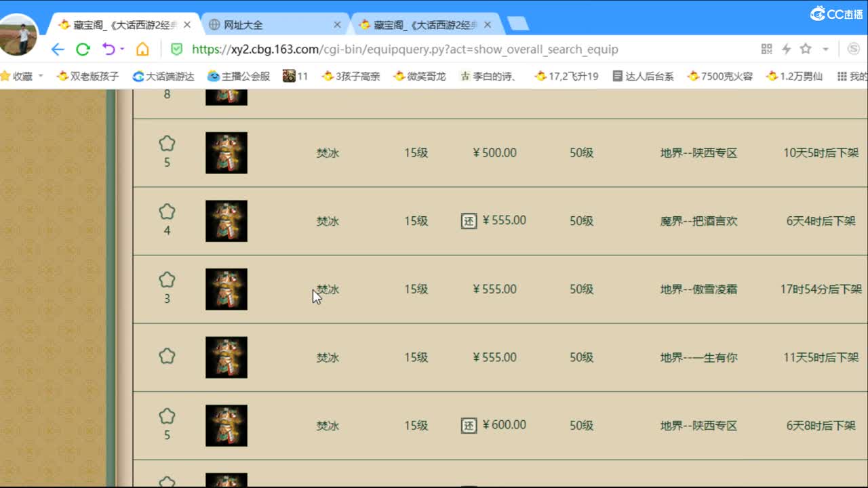Viewport: 868px width, 488px height.
Task: Open the 微笑哥龙 bookmark
Action: (420, 76)
